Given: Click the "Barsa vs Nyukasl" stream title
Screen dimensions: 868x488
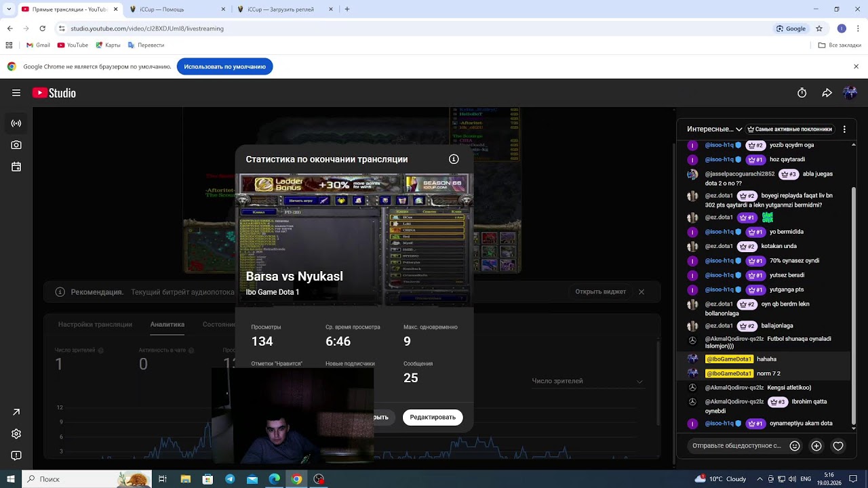Looking at the screenshot, I should (x=294, y=277).
